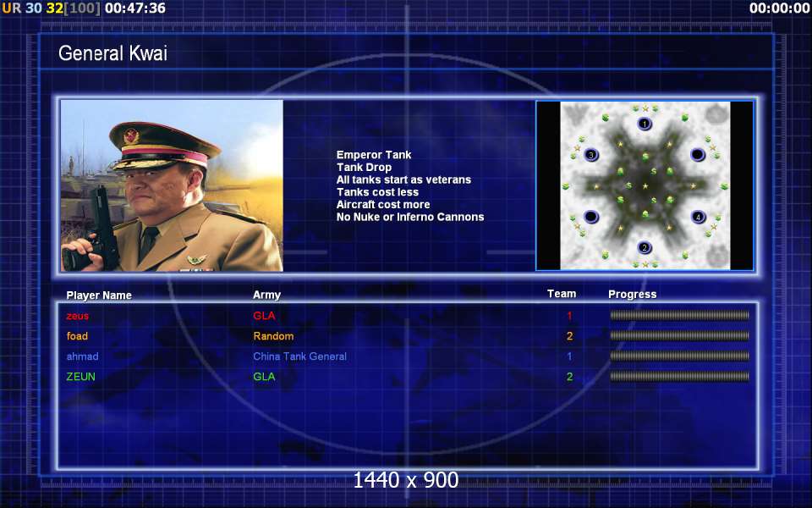Click the 'Team' column header
Viewport: 812px width, 508px height.
(562, 294)
